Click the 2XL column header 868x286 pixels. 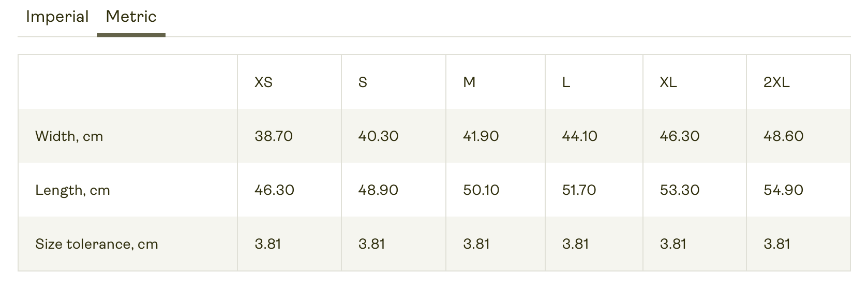[776, 82]
